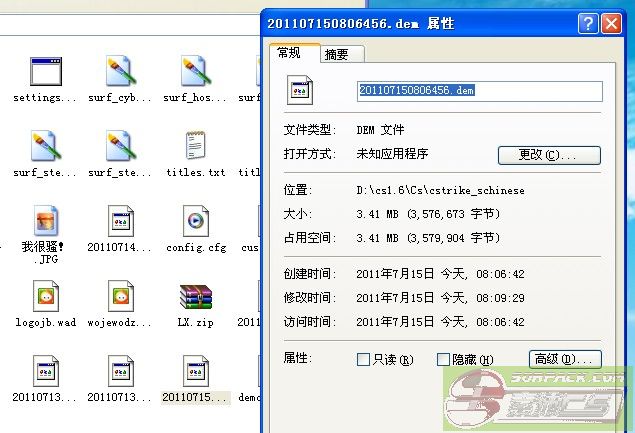Toggle the 隐藏 (hidden) attribute checkbox
The image size is (635, 433).
[x=443, y=359]
